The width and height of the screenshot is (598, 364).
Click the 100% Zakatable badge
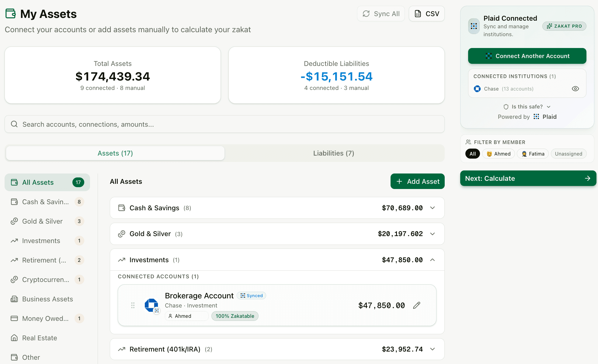[235, 316]
